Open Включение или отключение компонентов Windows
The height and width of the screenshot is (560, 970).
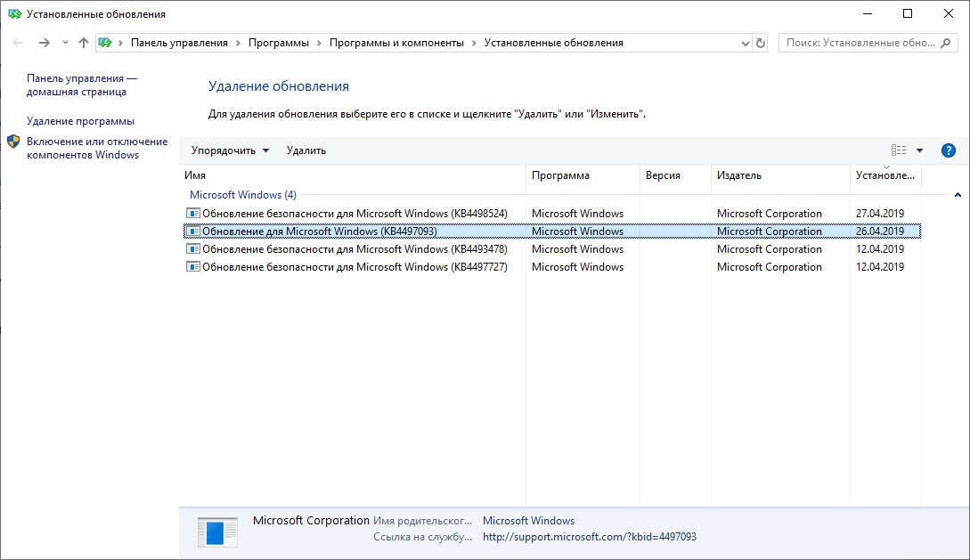[x=97, y=149]
